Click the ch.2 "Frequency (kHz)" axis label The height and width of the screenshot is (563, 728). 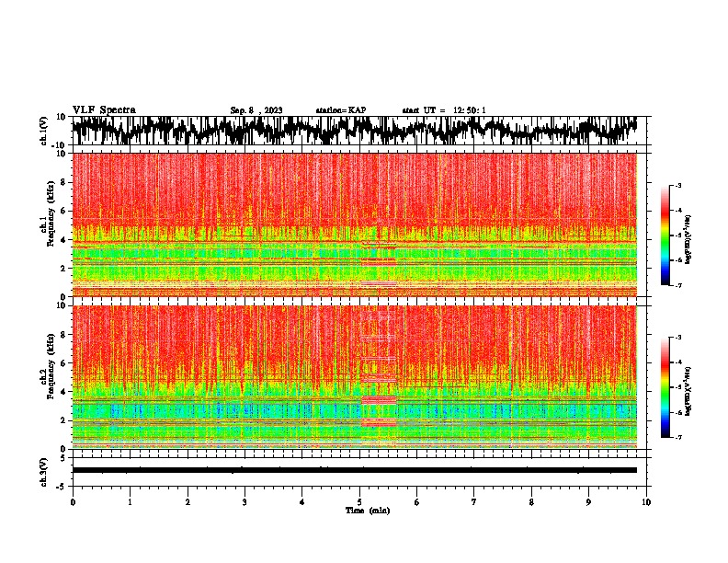click(51, 366)
